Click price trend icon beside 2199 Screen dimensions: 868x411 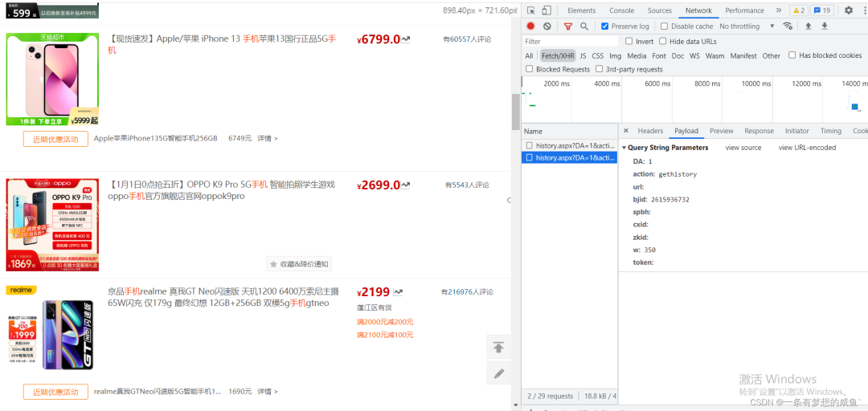[x=398, y=292]
